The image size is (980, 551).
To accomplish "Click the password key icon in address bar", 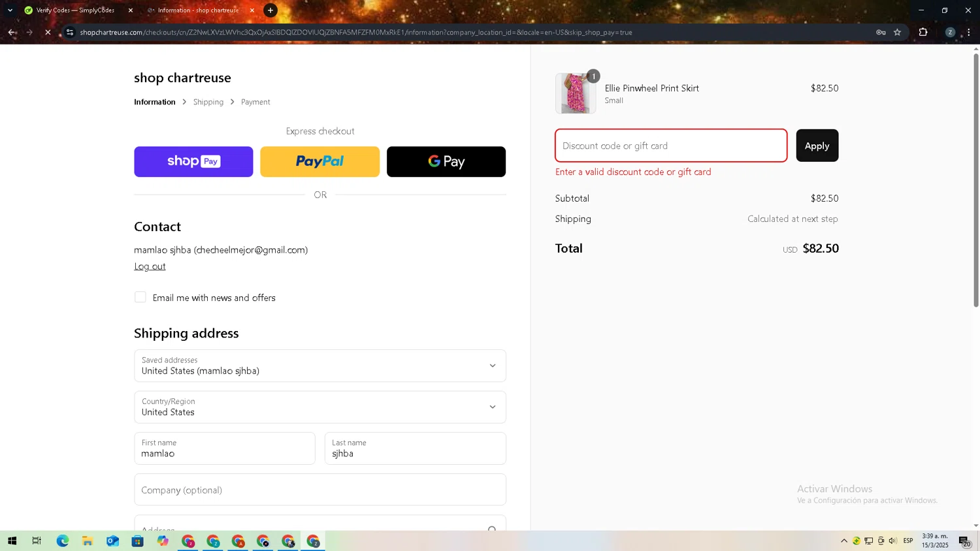I will click(881, 32).
